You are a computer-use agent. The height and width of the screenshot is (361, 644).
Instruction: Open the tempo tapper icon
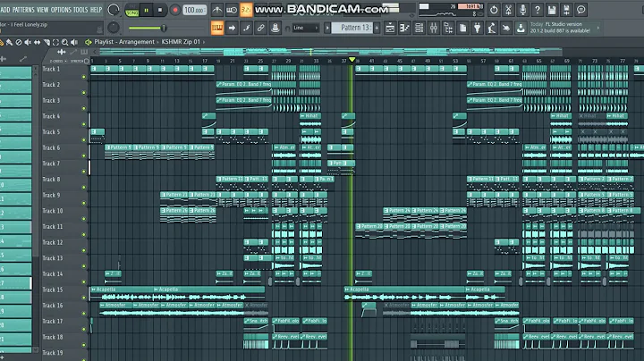click(x=492, y=28)
